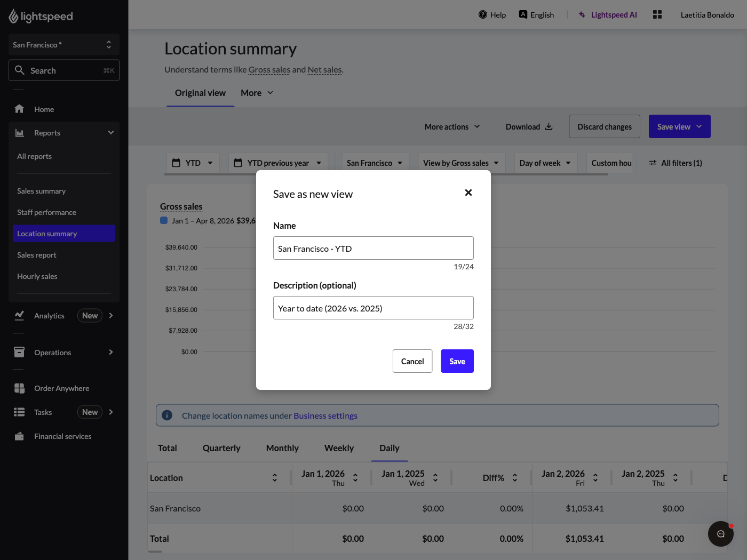Click the Help question mark icon
747x560 pixels.
point(482,15)
